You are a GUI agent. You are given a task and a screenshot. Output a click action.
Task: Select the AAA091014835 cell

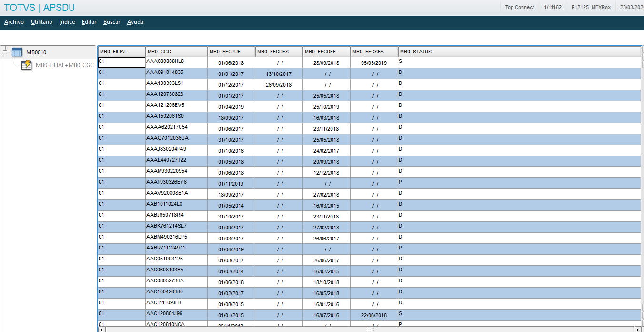point(176,73)
